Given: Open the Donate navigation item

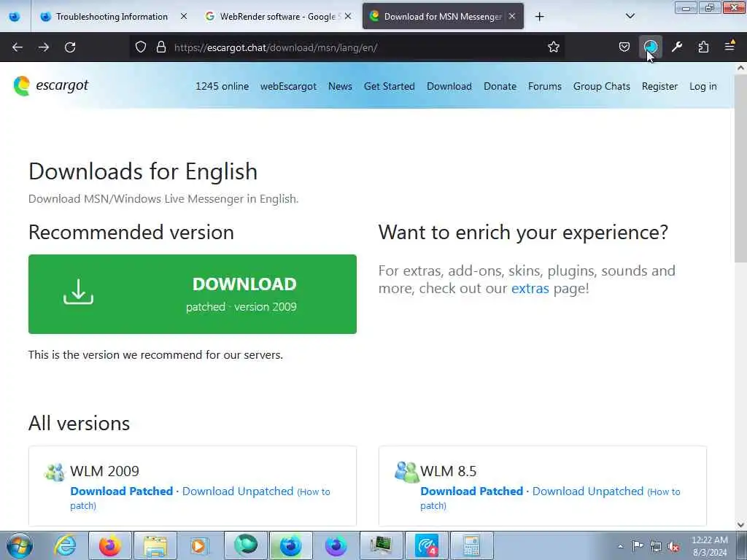Looking at the screenshot, I should click(x=500, y=87).
